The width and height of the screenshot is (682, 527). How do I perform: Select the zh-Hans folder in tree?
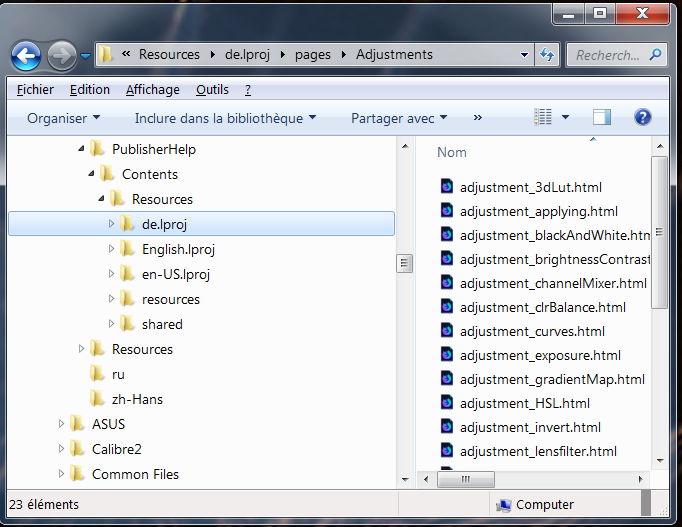137,399
